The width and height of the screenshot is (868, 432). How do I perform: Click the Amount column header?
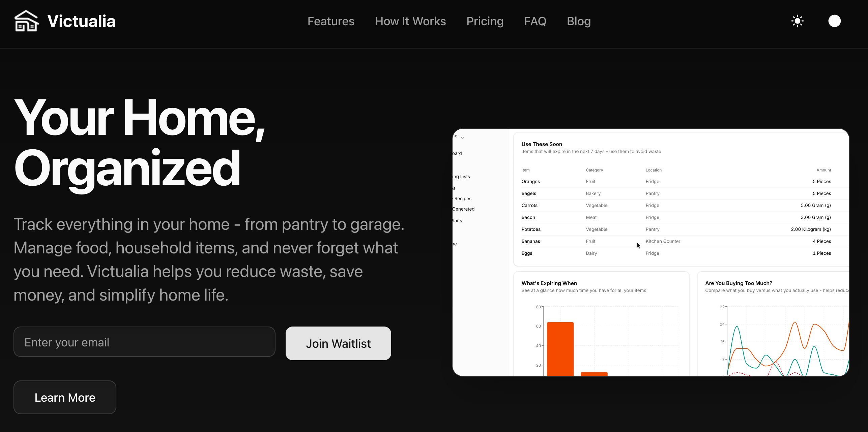pos(823,170)
